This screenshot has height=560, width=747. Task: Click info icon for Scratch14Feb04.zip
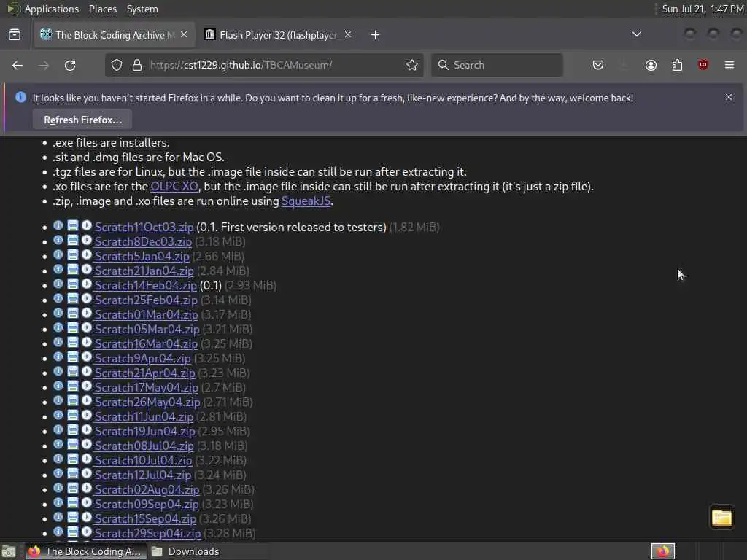pyautogui.click(x=58, y=284)
